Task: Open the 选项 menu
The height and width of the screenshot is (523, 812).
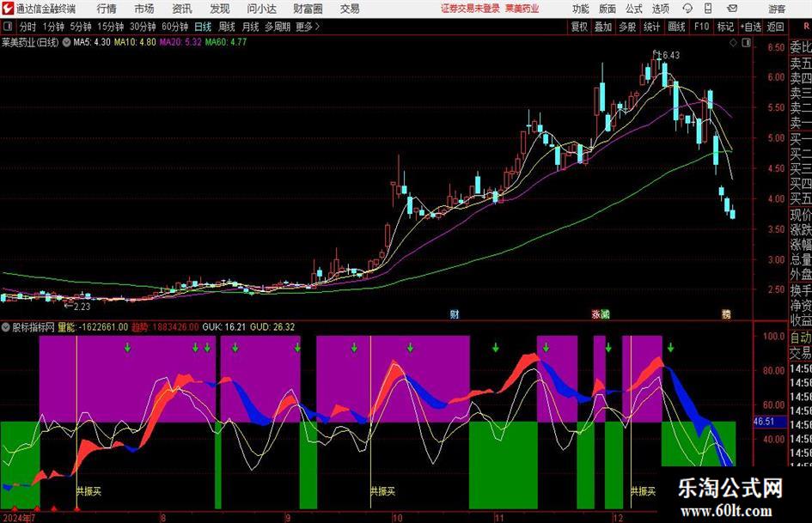Action: (x=660, y=9)
